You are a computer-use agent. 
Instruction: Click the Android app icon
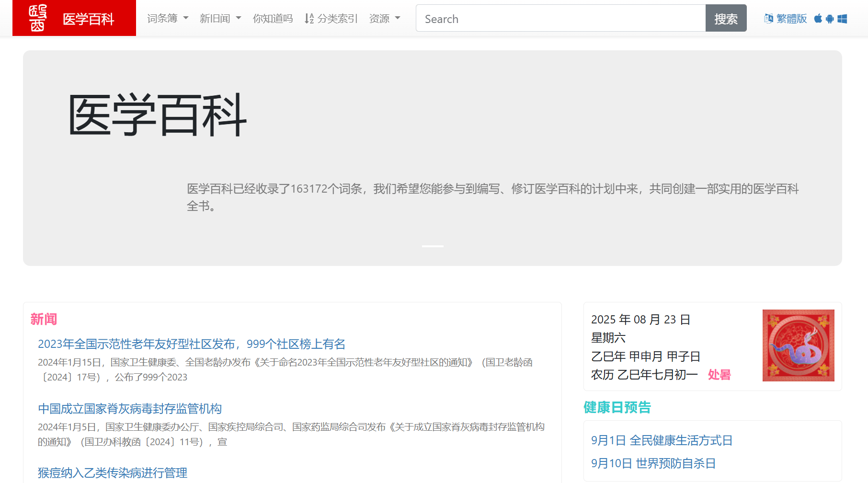click(x=830, y=19)
